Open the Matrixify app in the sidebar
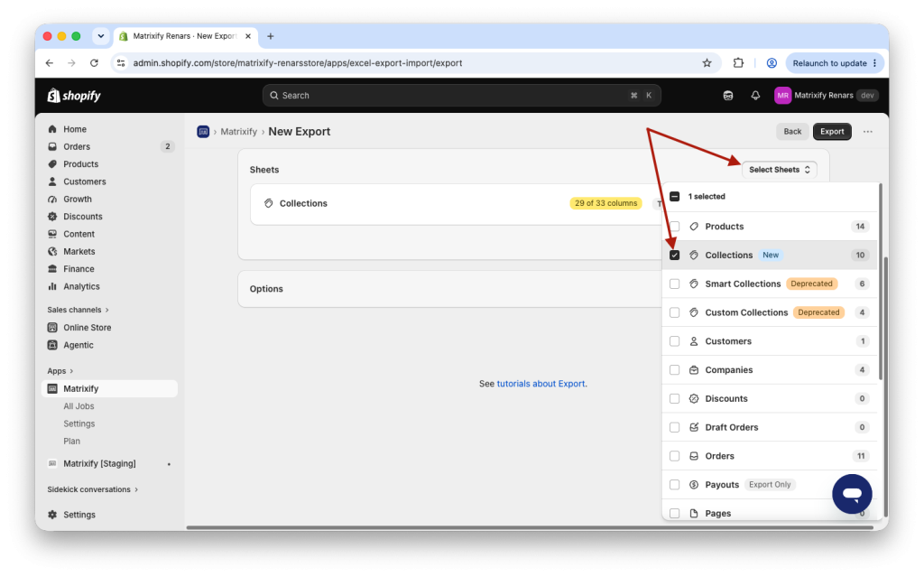Screen dimensions: 924x577 109,388
